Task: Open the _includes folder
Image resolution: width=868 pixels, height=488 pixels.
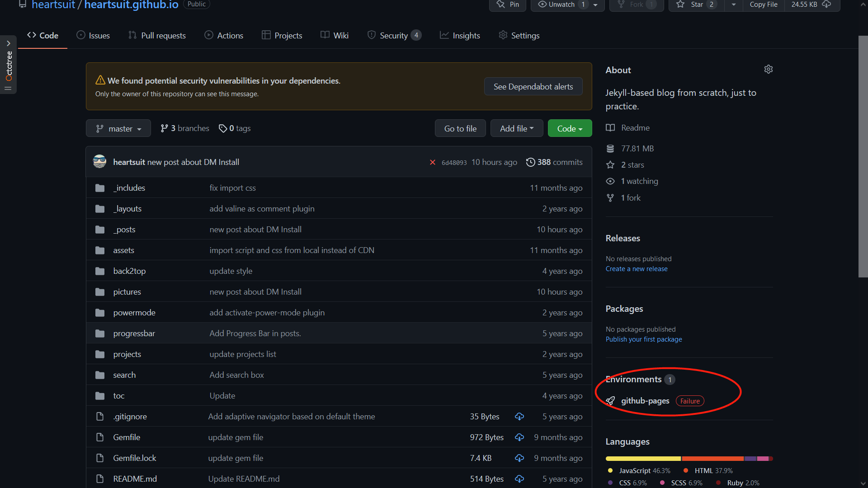Action: [x=129, y=188]
